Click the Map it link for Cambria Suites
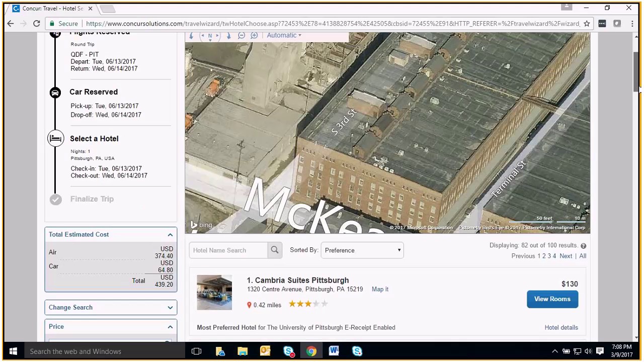 [x=380, y=289]
